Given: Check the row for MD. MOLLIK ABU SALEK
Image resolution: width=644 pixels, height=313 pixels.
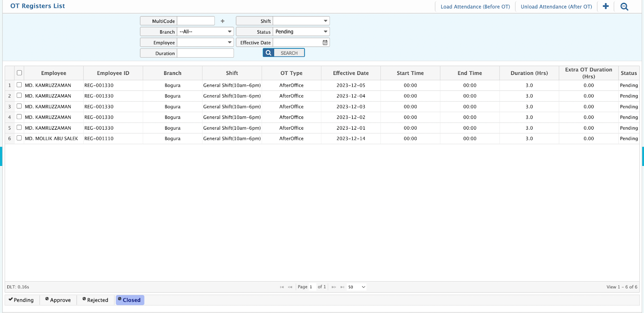Looking at the screenshot, I should [19, 138].
